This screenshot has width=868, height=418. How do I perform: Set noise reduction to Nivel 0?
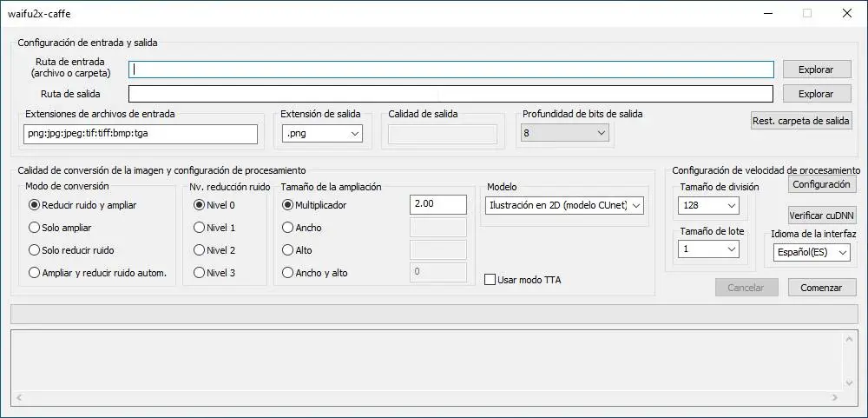[214, 204]
